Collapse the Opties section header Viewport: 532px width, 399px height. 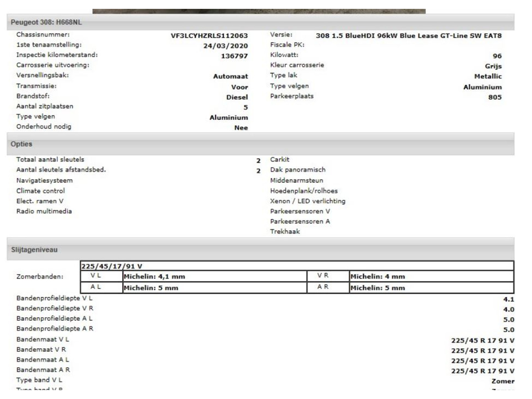point(21,144)
